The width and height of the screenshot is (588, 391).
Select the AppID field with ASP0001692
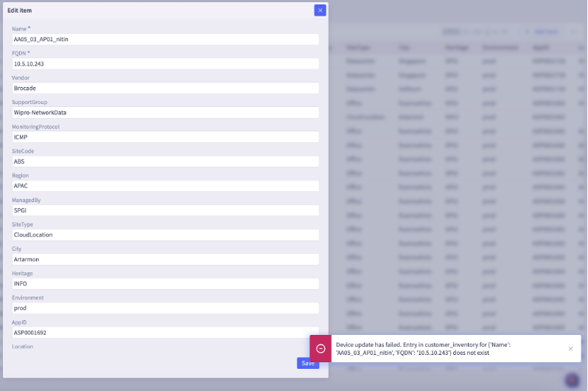(165, 332)
